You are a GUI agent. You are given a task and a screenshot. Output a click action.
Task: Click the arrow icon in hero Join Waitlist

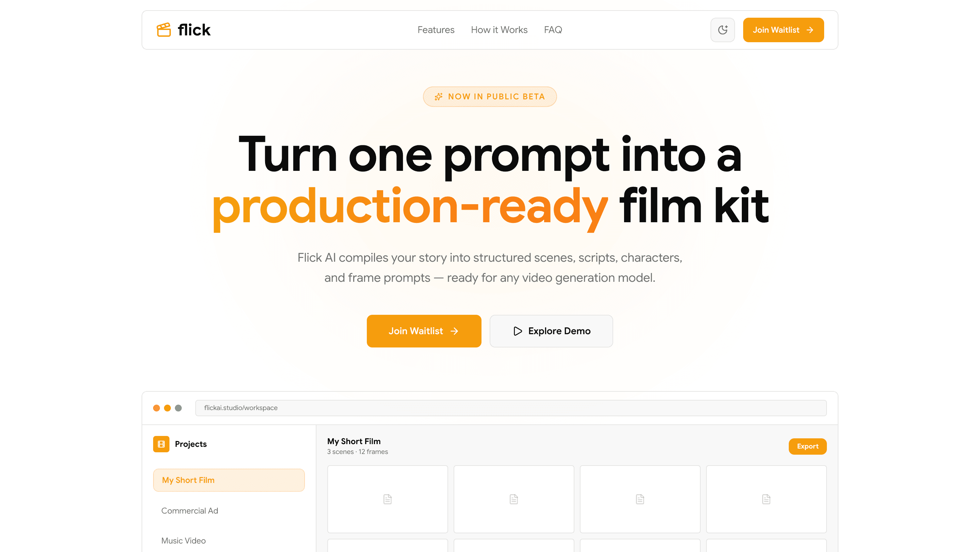454,331
